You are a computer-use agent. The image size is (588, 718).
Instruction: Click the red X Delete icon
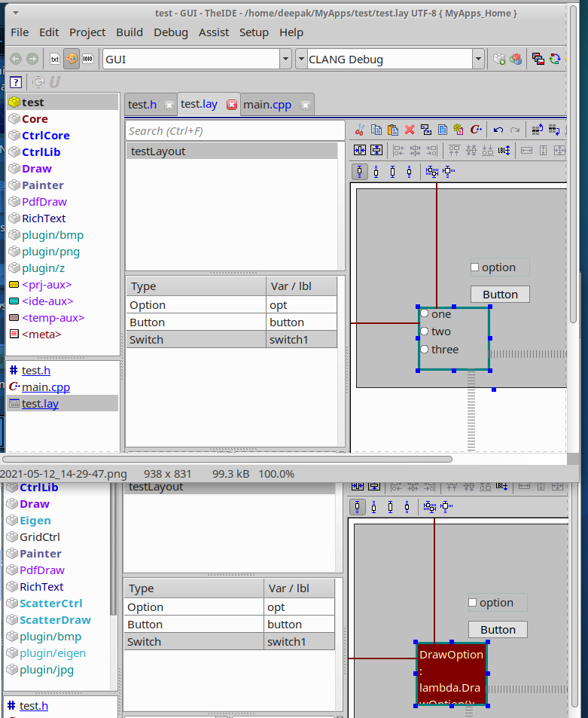pos(410,130)
